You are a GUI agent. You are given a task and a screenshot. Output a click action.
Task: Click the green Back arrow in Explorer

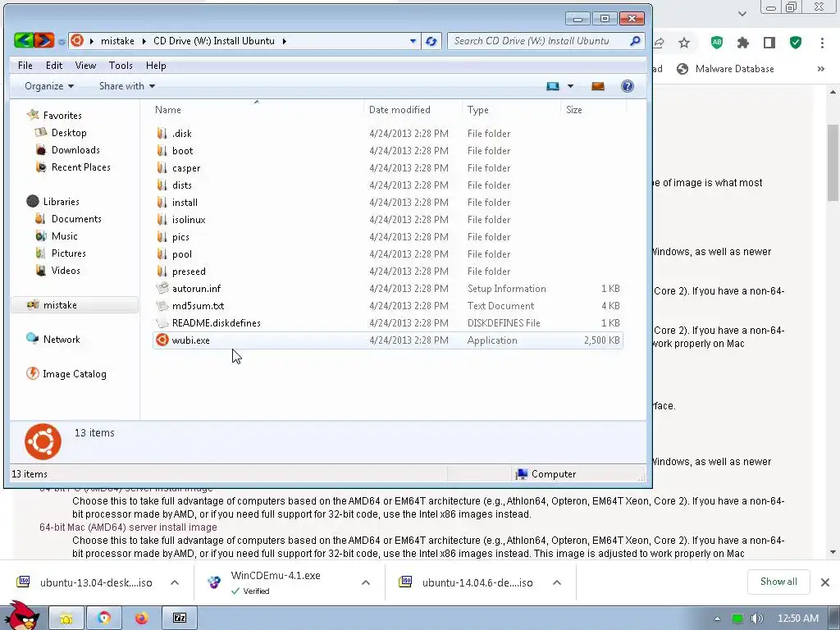pyautogui.click(x=24, y=41)
